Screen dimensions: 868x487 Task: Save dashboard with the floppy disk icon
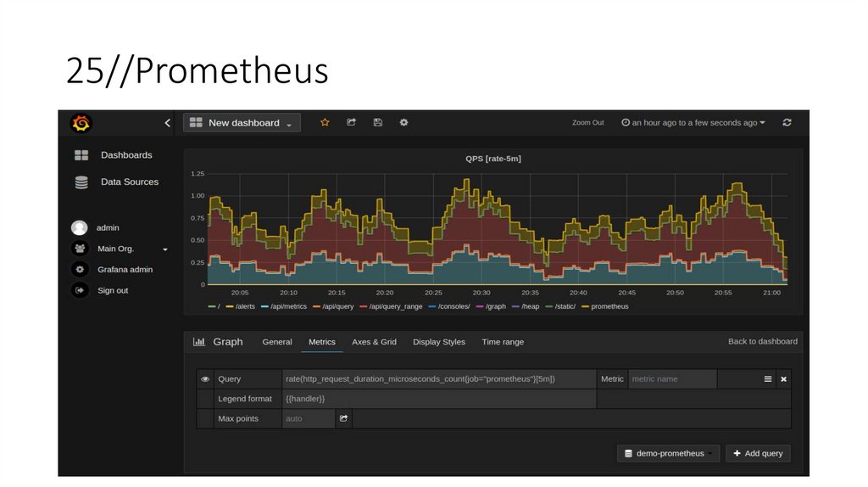click(378, 122)
